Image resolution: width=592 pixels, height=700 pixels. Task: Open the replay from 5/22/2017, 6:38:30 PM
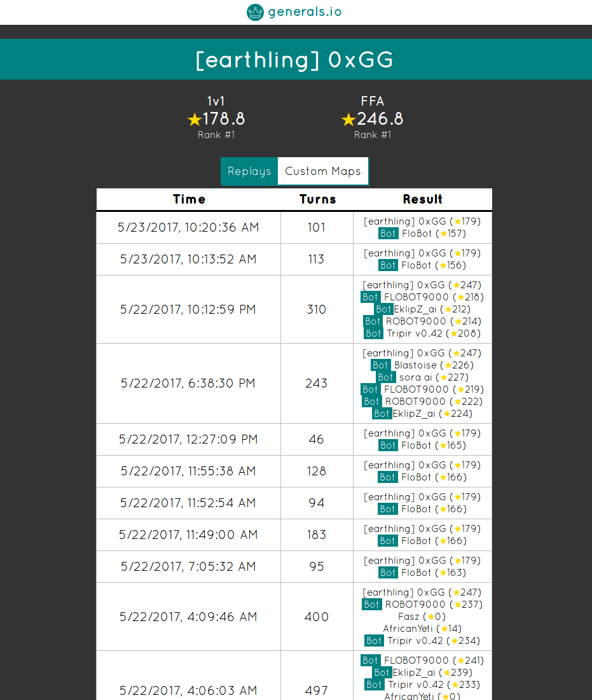coord(188,383)
